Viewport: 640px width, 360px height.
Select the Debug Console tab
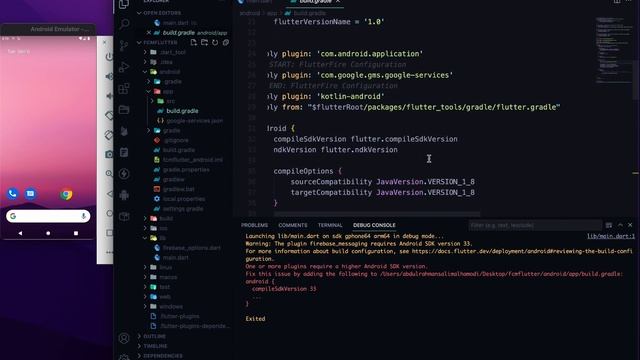tap(374, 225)
